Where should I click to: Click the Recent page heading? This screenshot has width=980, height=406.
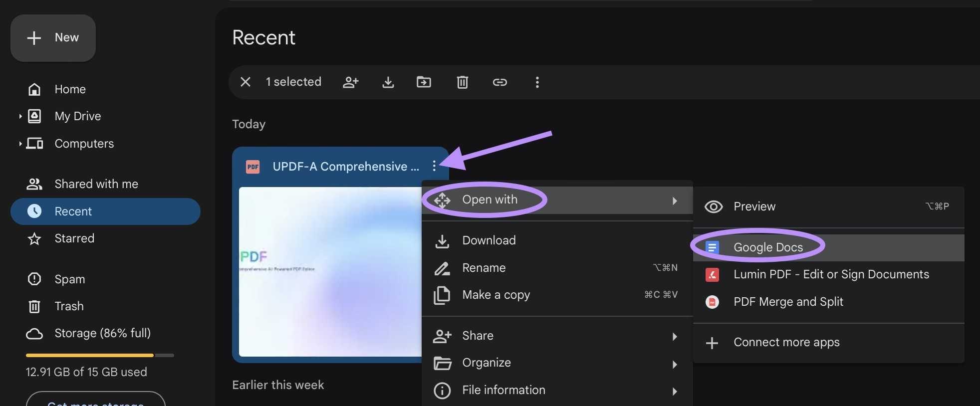coord(263,37)
